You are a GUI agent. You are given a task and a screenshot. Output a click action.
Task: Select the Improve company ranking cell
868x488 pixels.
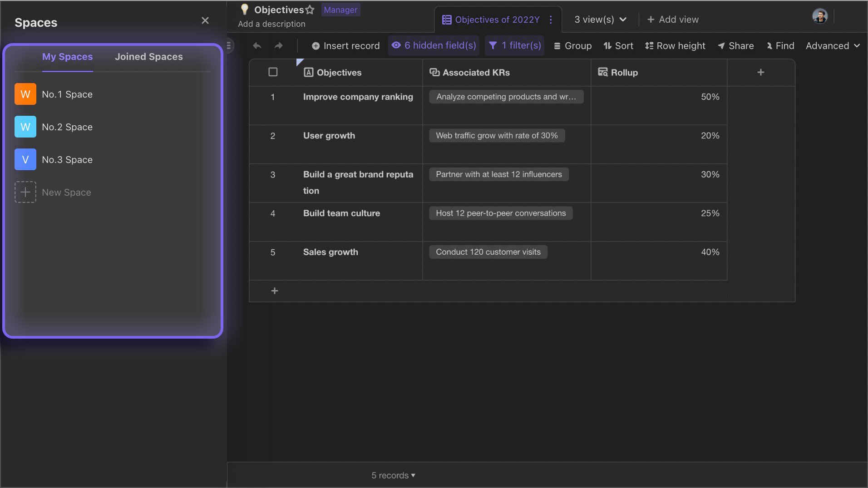(x=359, y=106)
